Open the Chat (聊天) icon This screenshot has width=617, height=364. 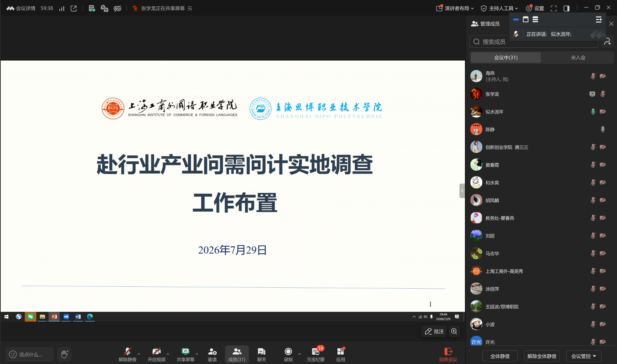coord(262,354)
